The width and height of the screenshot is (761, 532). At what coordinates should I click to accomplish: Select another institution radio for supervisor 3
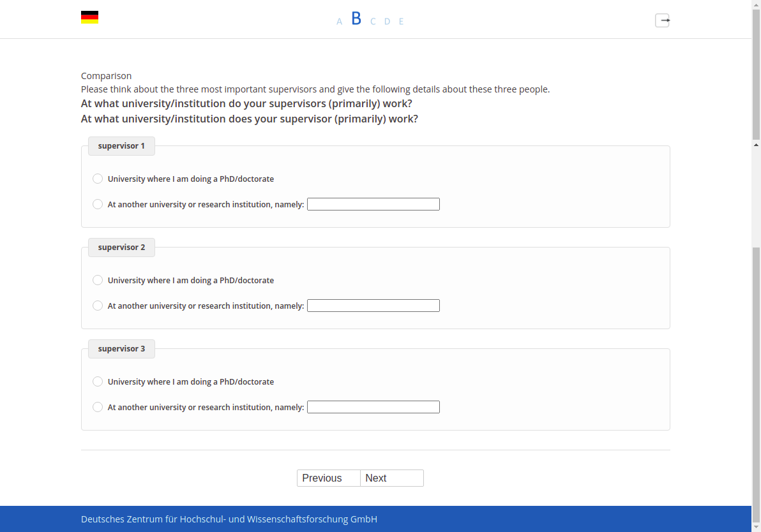click(98, 407)
